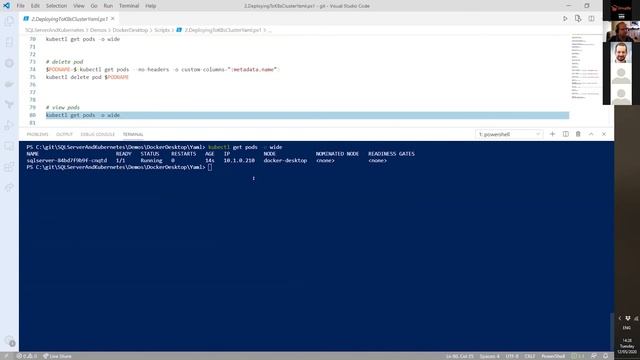
Task: Open the Terminal menu
Action: [129, 6]
